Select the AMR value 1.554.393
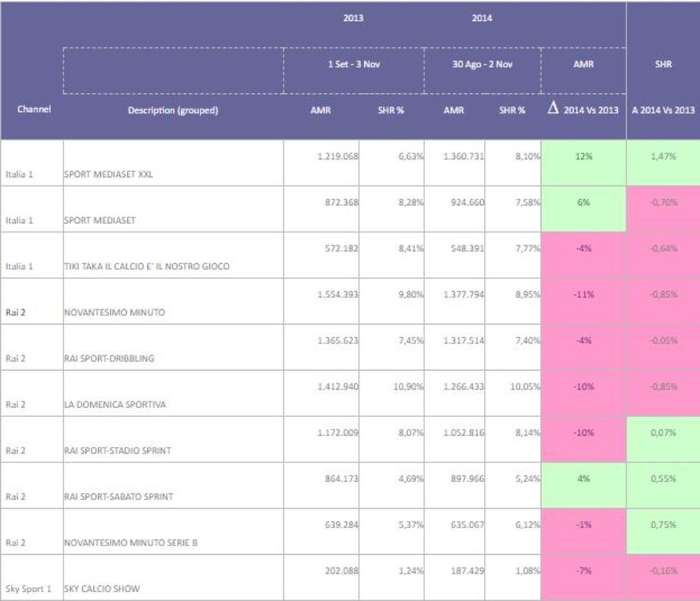 click(338, 294)
